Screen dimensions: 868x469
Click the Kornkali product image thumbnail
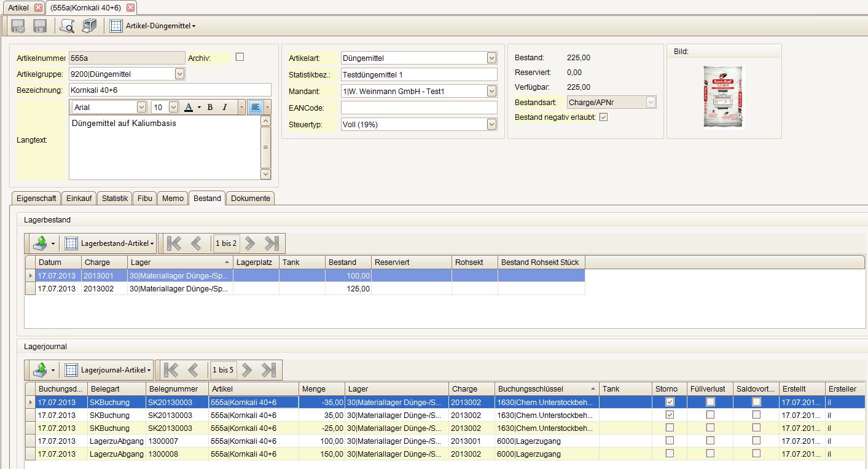point(723,97)
